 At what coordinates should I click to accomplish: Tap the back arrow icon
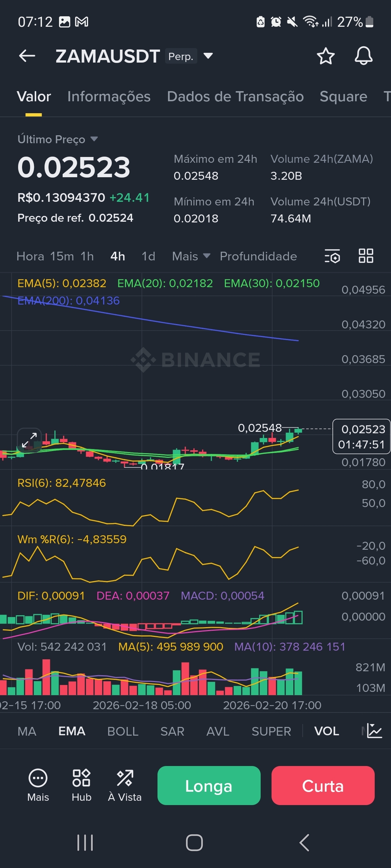[27, 56]
